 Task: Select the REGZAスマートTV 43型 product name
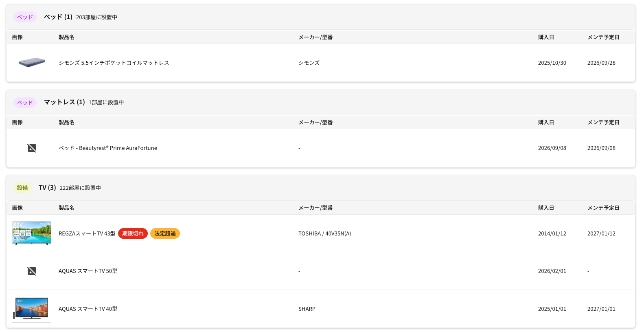(87, 233)
